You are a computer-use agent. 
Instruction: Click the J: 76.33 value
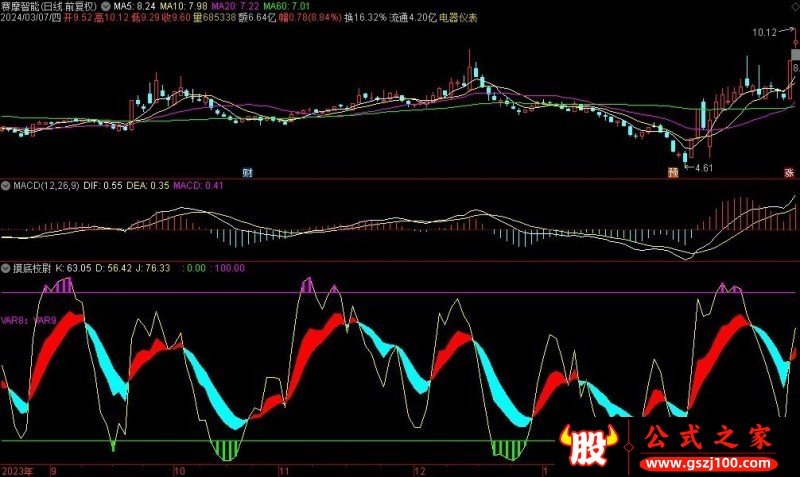point(153,268)
